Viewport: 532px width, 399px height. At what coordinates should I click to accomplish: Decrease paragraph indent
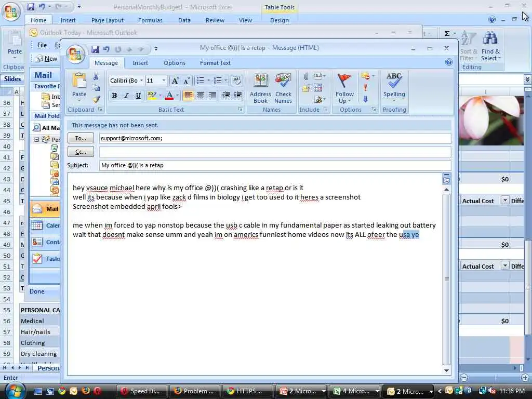point(226,96)
